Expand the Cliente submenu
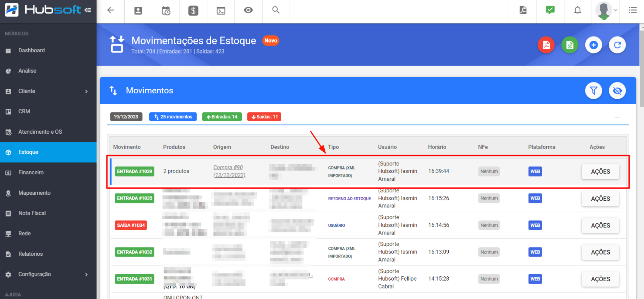Image resolution: width=644 pixels, height=299 pixels. [x=86, y=91]
